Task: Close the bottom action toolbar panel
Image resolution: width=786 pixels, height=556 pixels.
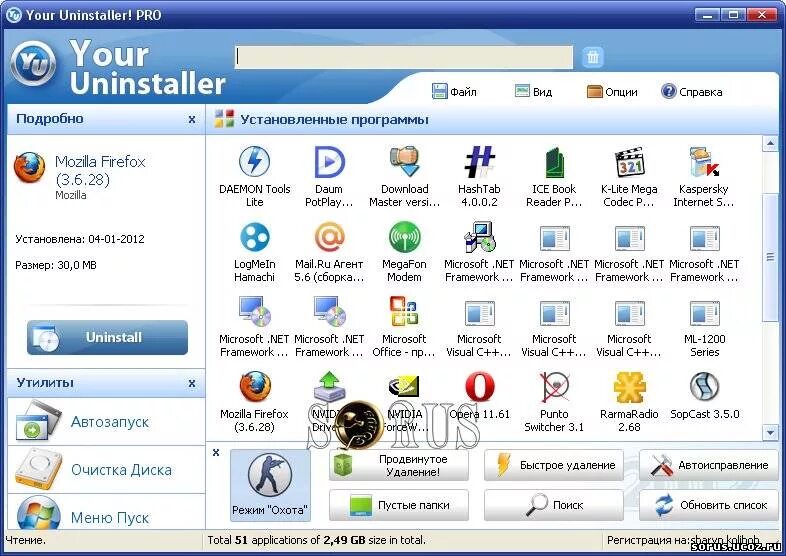Action: [x=216, y=453]
